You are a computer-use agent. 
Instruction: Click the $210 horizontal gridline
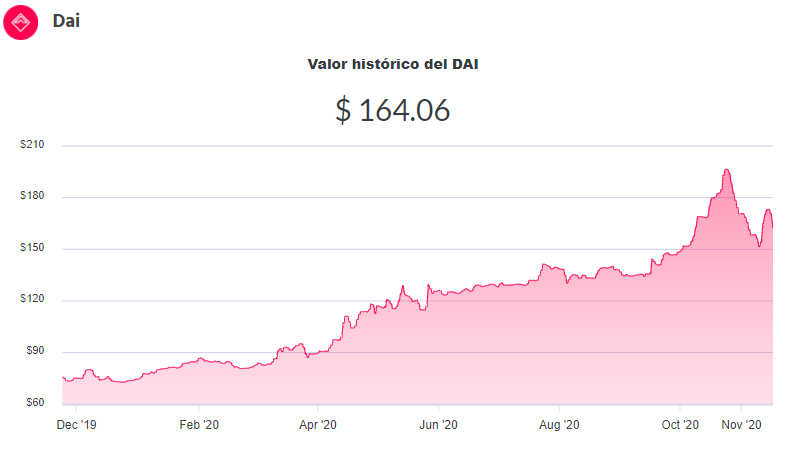(418, 146)
